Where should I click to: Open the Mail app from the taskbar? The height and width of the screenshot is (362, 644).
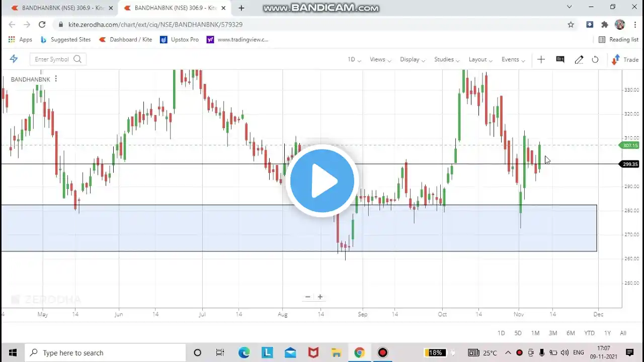click(x=290, y=352)
